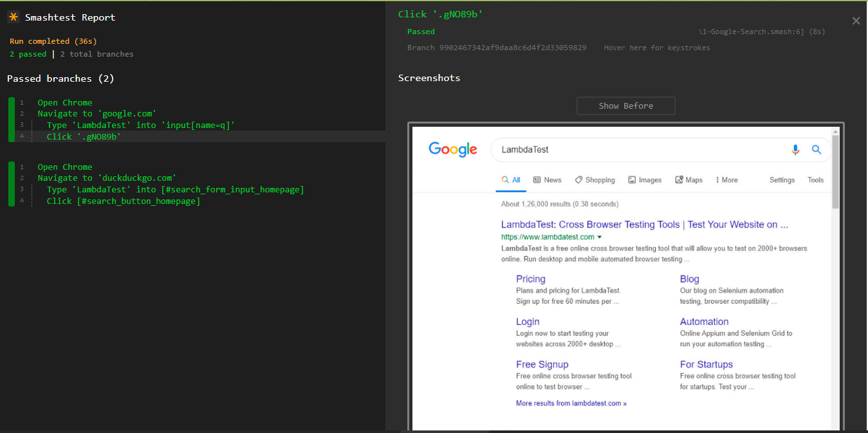The width and height of the screenshot is (868, 433).
Task: Select step Click '.gNO89b' in first branch
Action: [84, 136]
